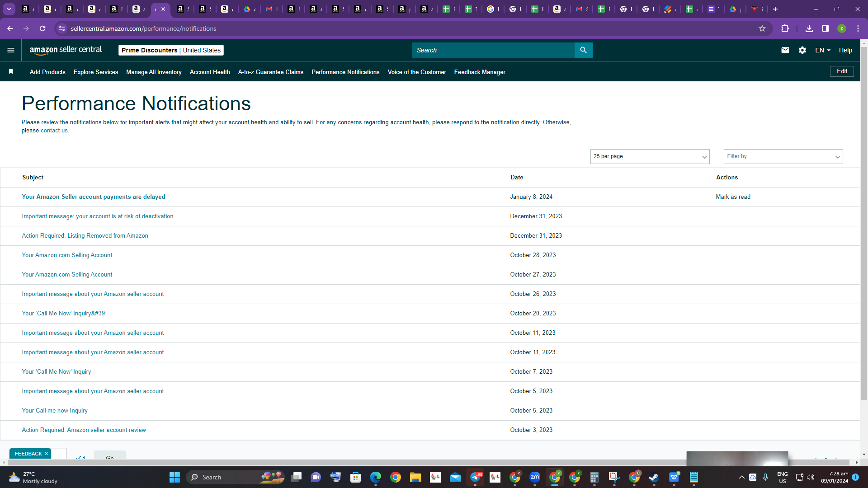
Task: Open the Help link
Action: point(845,50)
